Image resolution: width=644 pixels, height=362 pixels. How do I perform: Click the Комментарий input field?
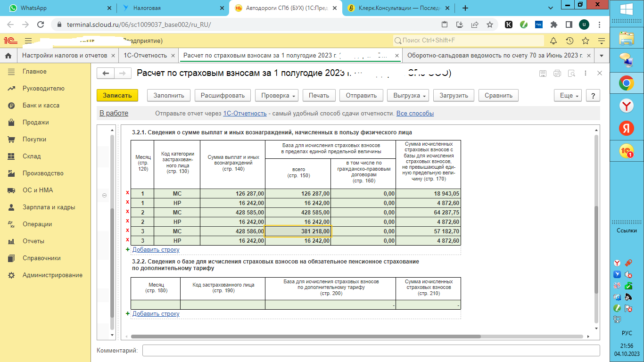tap(371, 351)
